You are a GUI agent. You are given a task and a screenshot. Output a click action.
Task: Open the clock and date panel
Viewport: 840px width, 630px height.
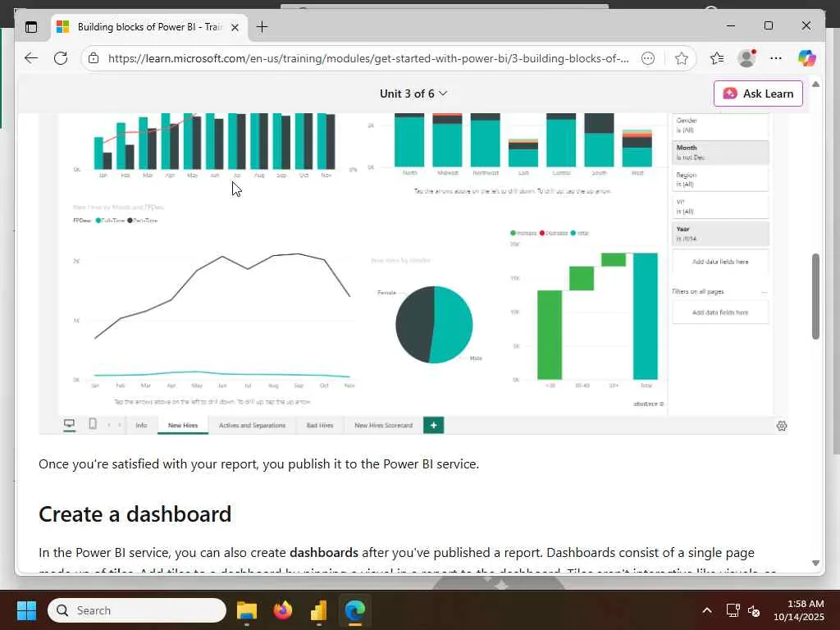click(x=798, y=610)
